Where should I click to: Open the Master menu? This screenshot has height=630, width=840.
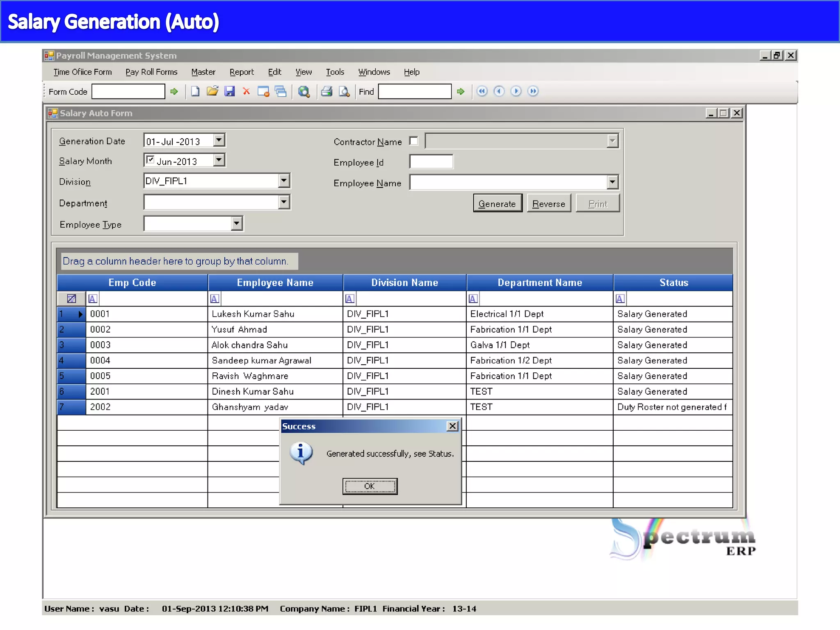(203, 72)
